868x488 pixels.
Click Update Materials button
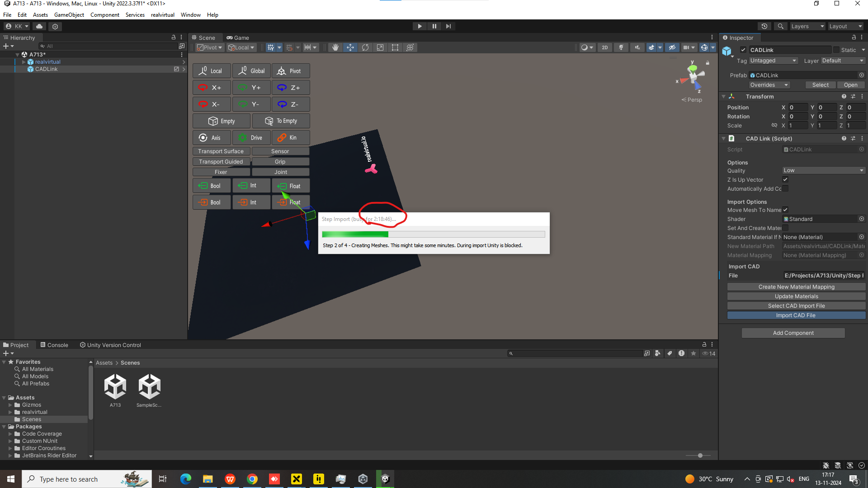coord(796,296)
